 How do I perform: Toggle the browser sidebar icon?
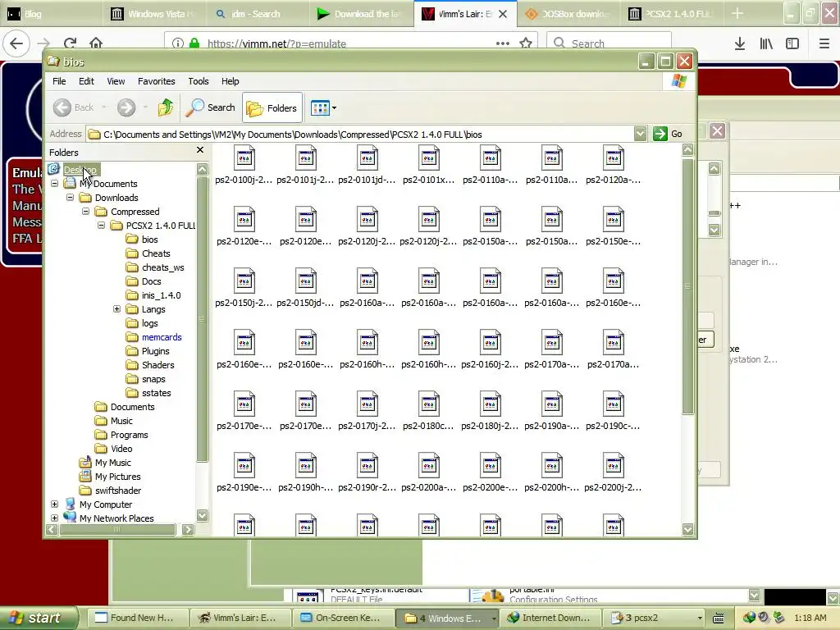(792, 43)
